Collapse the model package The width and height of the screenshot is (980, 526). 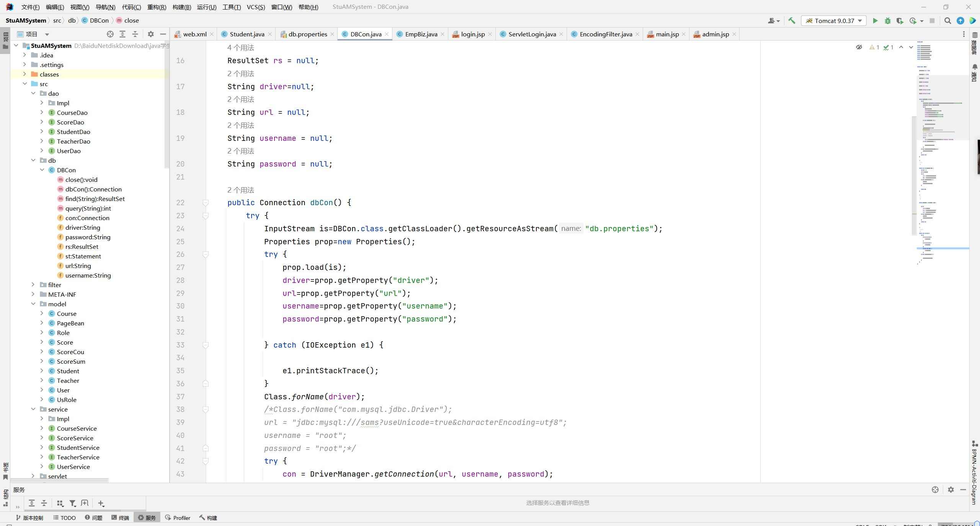(x=33, y=304)
